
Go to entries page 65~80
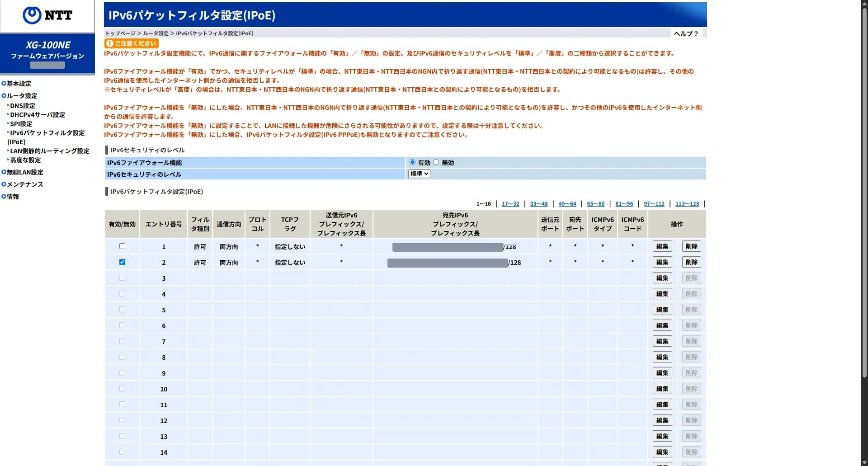pos(595,204)
